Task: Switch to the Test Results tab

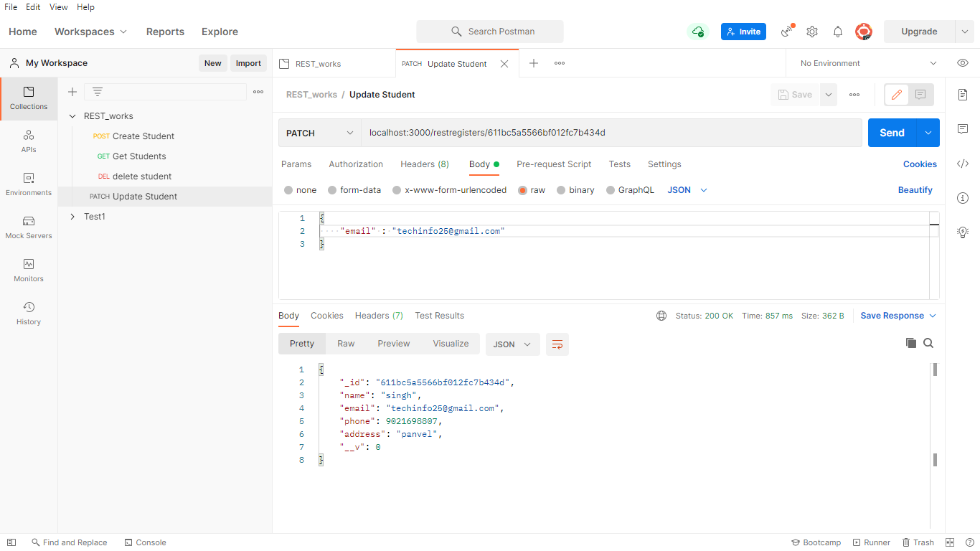Action: click(x=439, y=316)
